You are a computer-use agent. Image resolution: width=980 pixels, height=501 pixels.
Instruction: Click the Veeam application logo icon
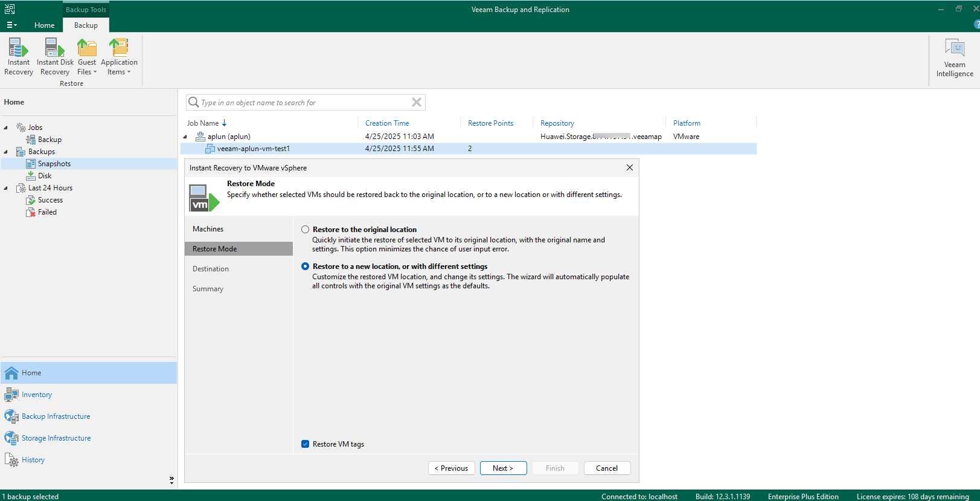10,9
